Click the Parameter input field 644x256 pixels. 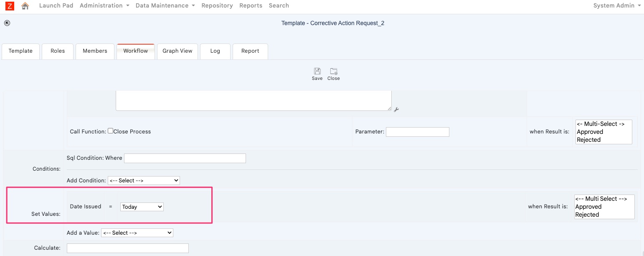tap(418, 132)
